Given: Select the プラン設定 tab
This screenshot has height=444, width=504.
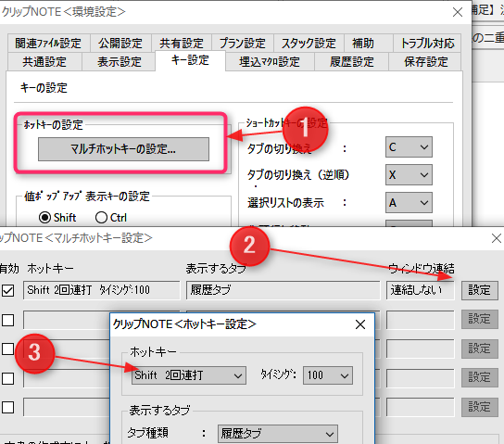Looking at the screenshot, I should point(243,43).
